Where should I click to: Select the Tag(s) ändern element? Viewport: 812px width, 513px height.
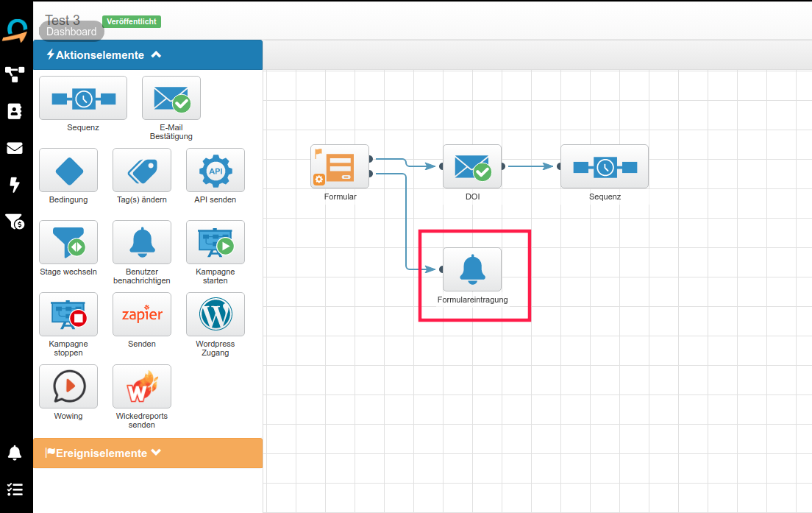pos(142,170)
